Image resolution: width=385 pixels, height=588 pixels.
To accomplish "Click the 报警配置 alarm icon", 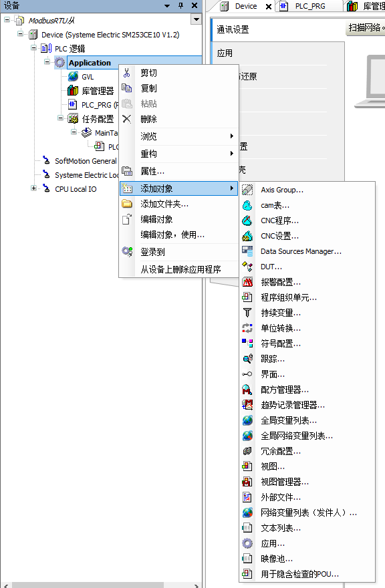I will click(247, 282).
